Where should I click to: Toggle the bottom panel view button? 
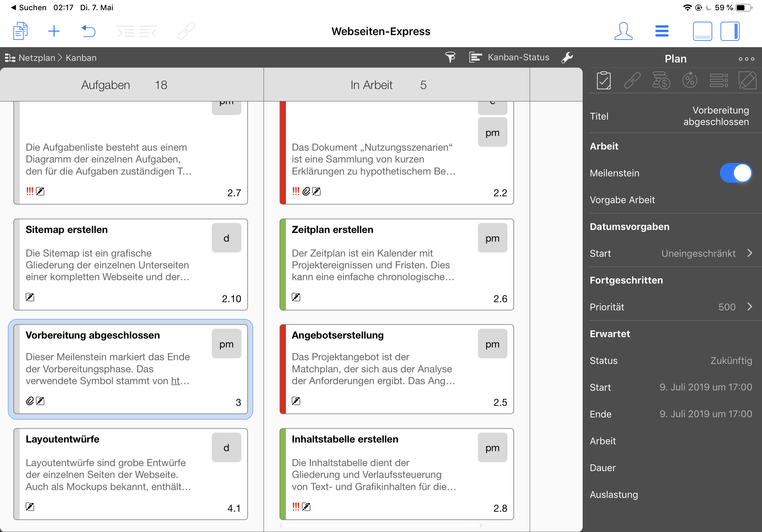pyautogui.click(x=702, y=31)
